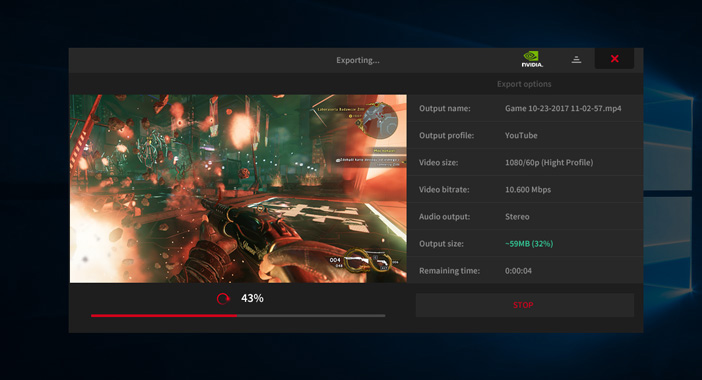Select the Output name field value

click(563, 108)
